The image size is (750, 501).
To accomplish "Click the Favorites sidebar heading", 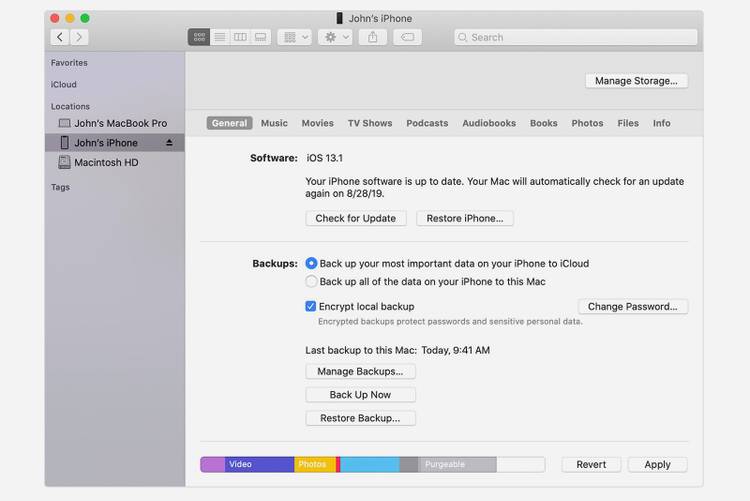I will (69, 63).
